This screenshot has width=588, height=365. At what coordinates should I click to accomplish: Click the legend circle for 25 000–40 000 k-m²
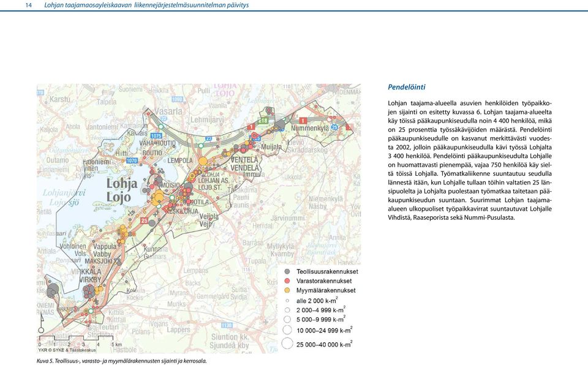(x=287, y=344)
